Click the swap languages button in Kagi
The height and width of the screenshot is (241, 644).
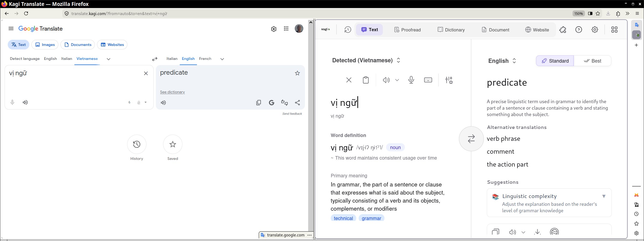471,139
